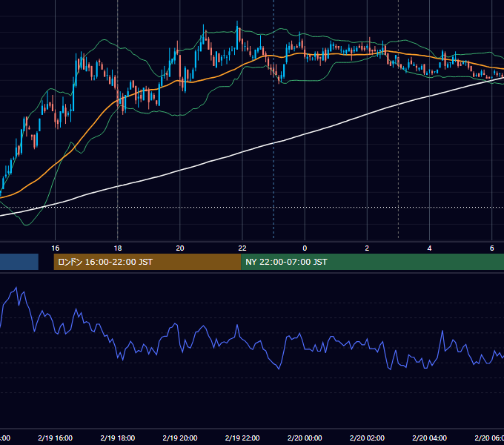The height and width of the screenshot is (445, 504).
Task: Click hour label 18 under price chart
Action: 118,248
